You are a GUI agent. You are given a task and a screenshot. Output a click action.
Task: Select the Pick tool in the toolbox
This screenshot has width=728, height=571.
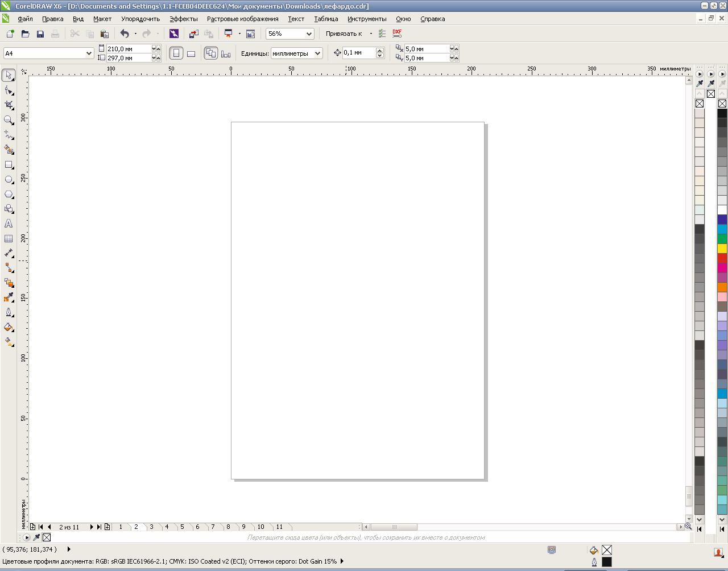click(x=9, y=76)
